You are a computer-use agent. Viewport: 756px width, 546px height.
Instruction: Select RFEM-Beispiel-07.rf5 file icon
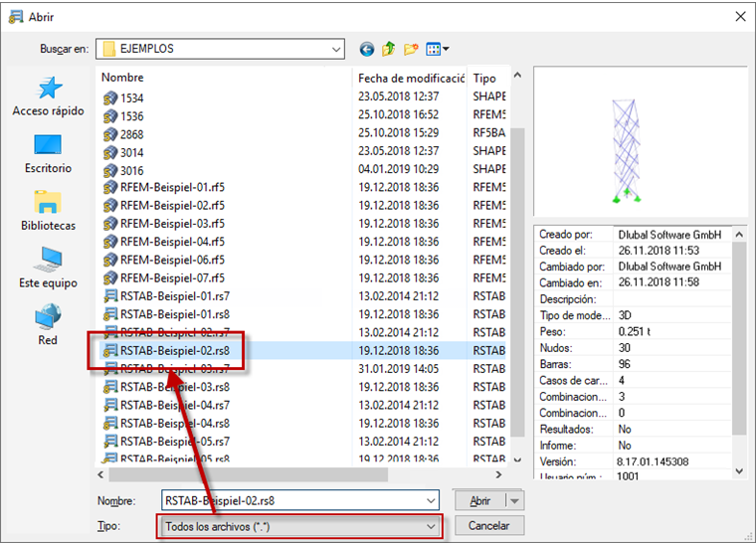[110, 278]
